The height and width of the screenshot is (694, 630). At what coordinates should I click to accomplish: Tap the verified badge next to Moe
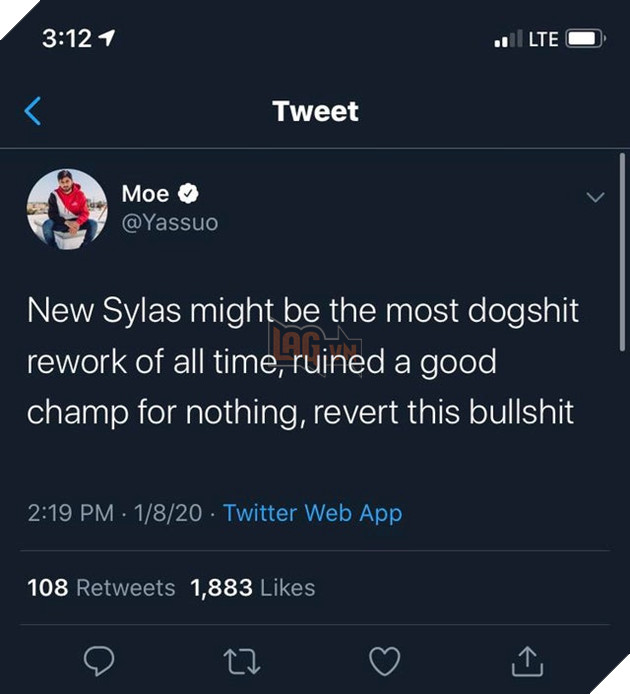coord(189,194)
